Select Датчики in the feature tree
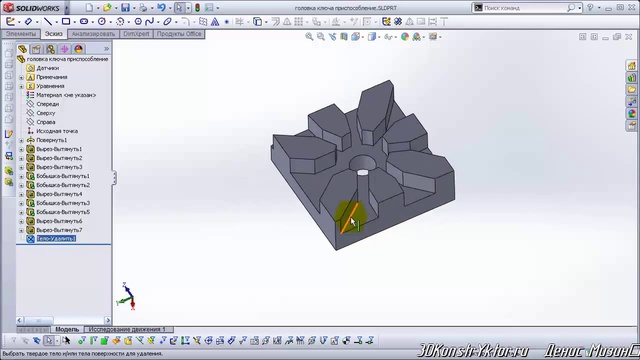Image resolution: width=640 pixels, height=360 pixels. (x=47, y=68)
